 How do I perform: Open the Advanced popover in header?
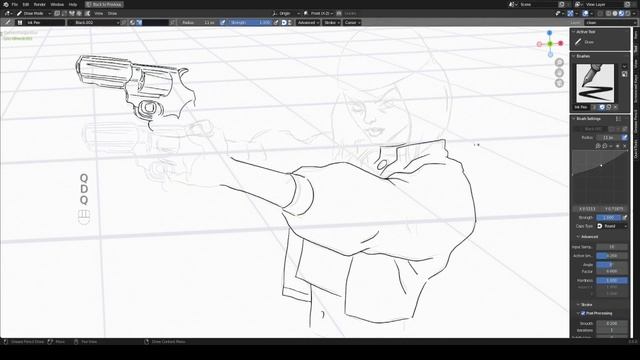pyautogui.click(x=308, y=22)
